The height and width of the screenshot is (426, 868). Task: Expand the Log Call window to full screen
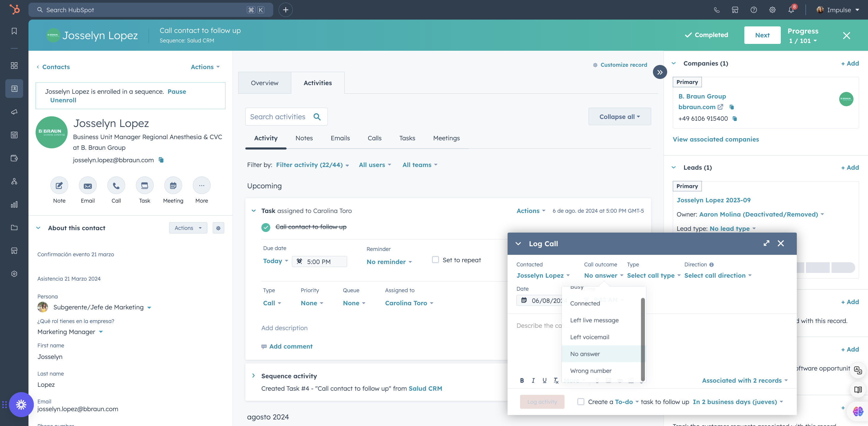coord(766,243)
